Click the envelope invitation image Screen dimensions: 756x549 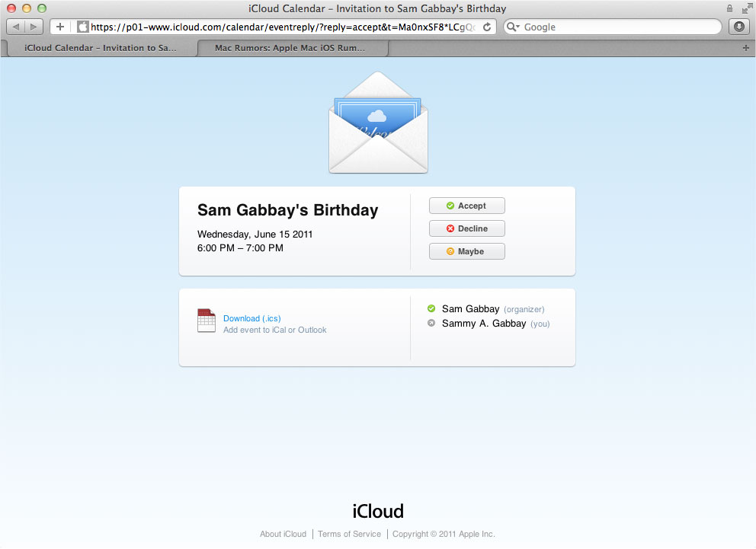coord(378,123)
